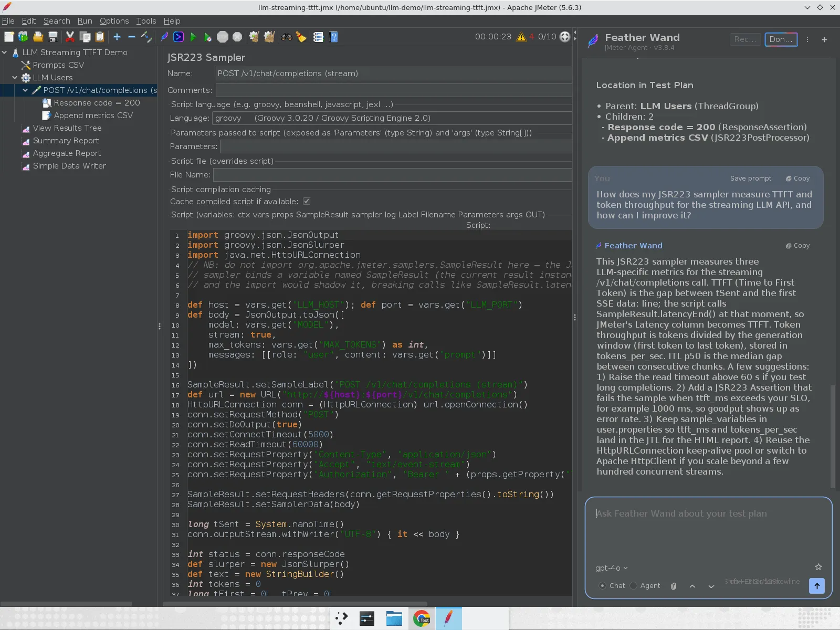This screenshot has width=840, height=630.
Task: Click the Feather Wand feather toolbar icon
Action: click(x=164, y=37)
